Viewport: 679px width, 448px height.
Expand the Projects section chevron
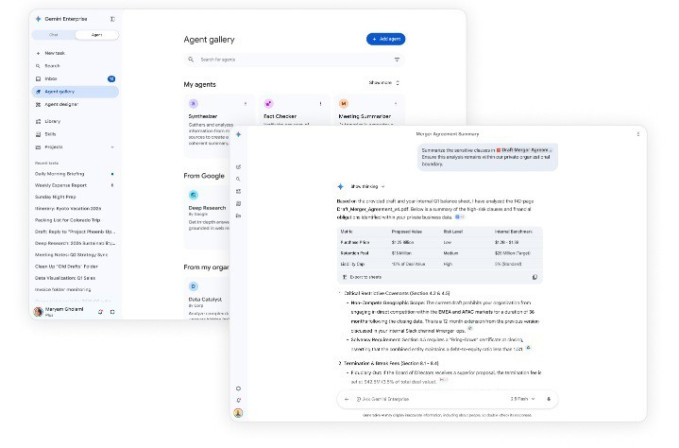[112, 147]
